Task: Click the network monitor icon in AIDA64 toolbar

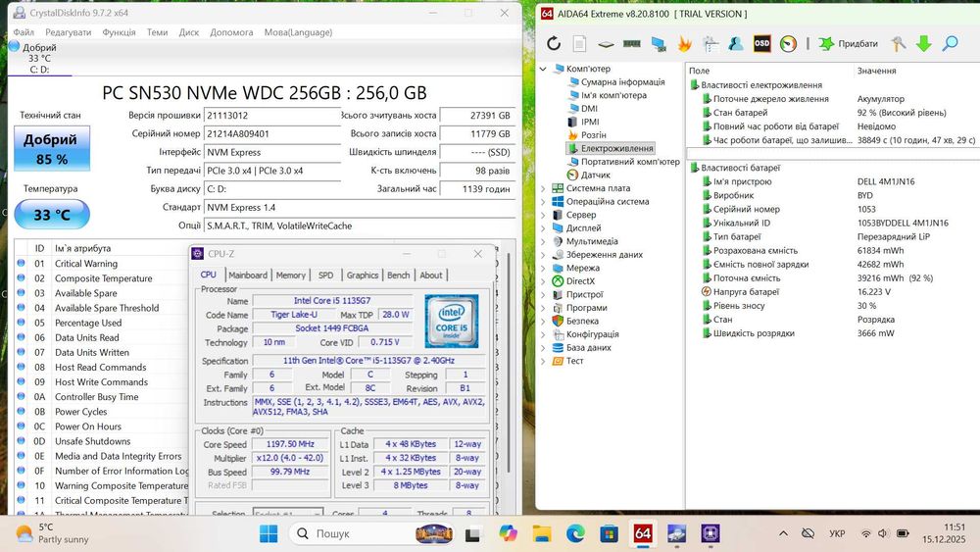Action: 659,44
